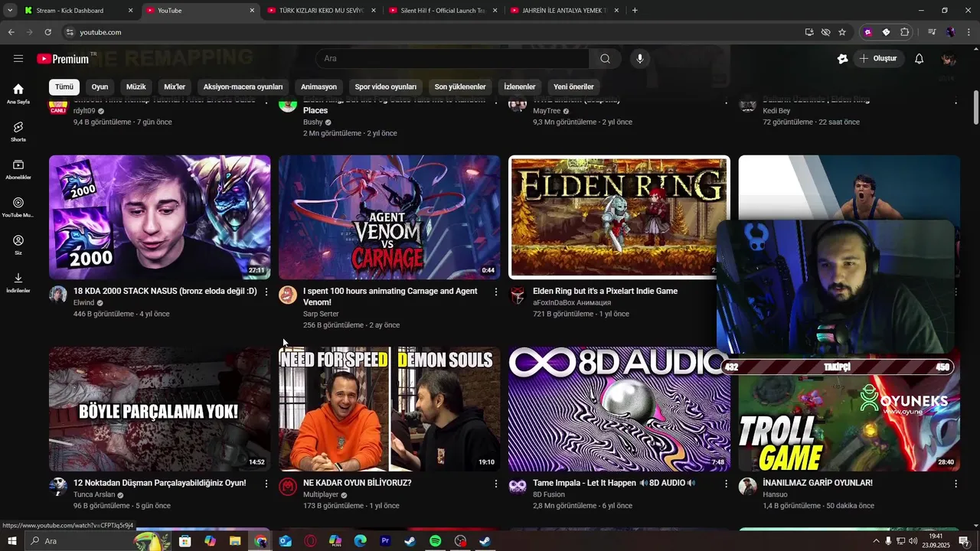Open the 8D AUDIO video thumbnail
Viewport: 980px width, 551px height.
coord(619,409)
